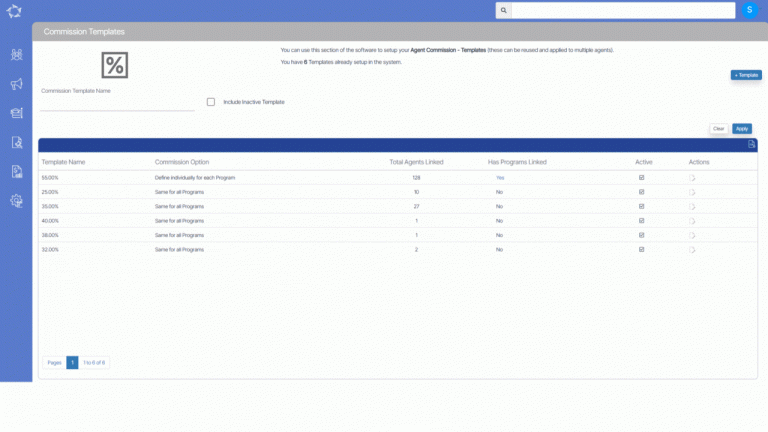Open the action icon for the 32.00% template
This screenshot has height=432, width=768.
[692, 250]
